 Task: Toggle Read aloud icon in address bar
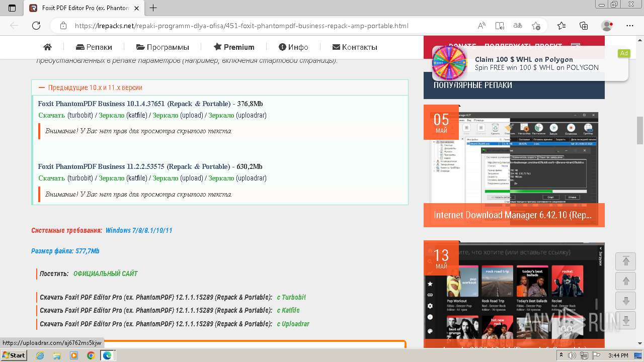(481, 26)
